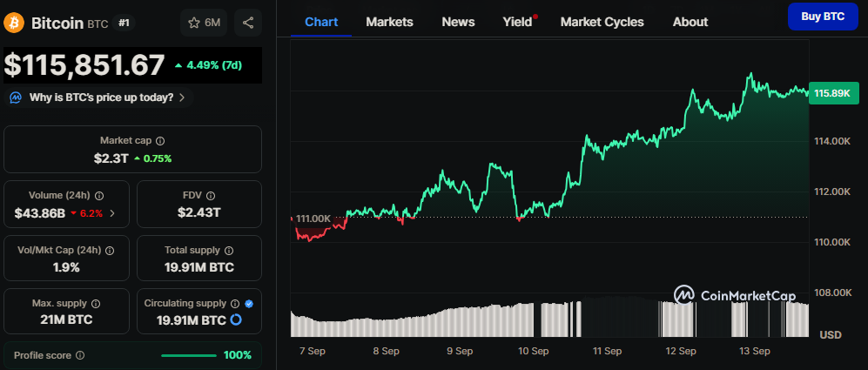This screenshot has width=868, height=370.
Task: Open the News tab
Action: [x=458, y=22]
